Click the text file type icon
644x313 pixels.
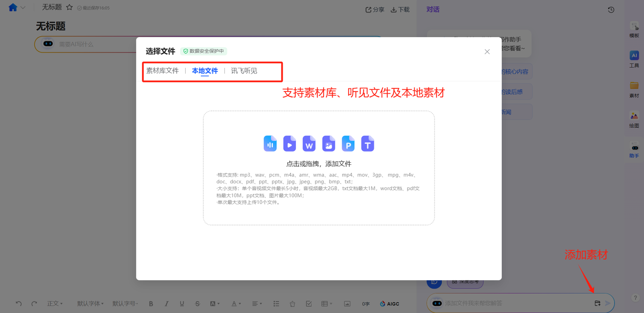(368, 144)
